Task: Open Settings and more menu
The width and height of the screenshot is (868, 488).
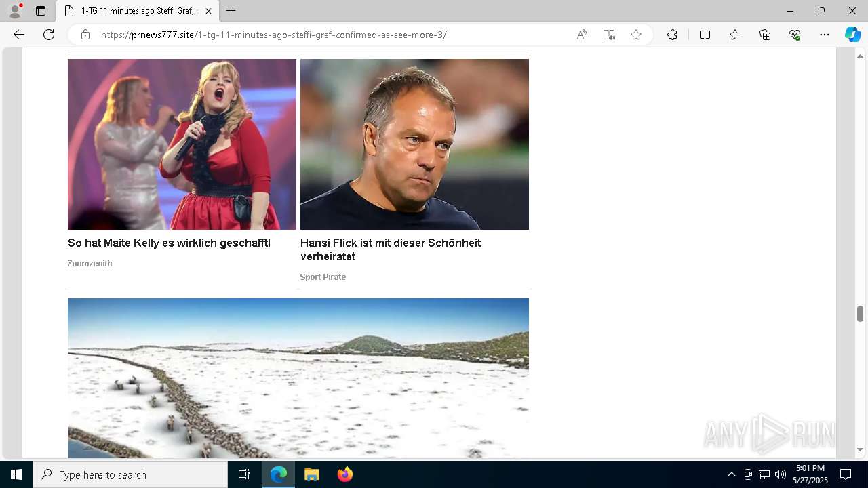Action: point(825,35)
